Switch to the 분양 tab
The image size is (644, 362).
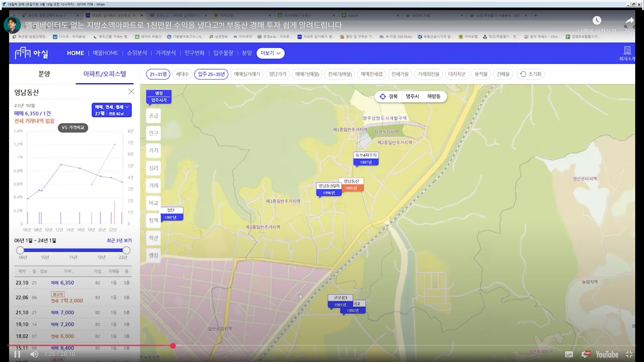point(44,74)
